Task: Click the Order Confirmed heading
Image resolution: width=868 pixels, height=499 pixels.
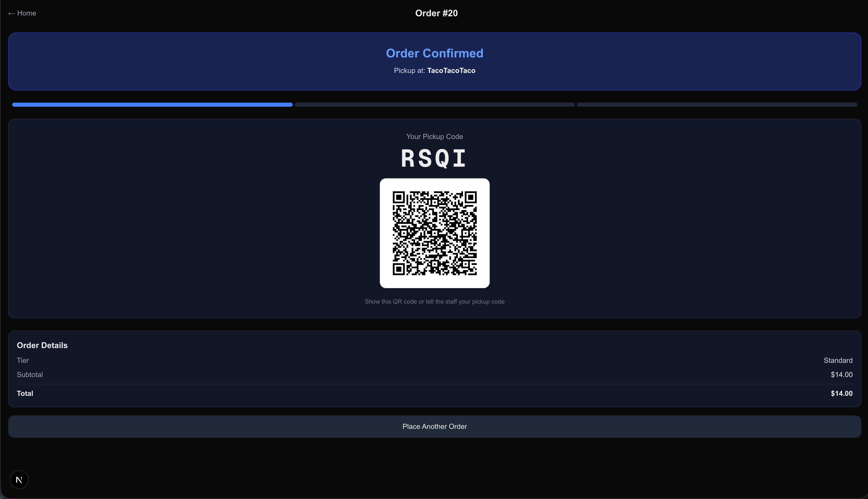Action: [435, 53]
